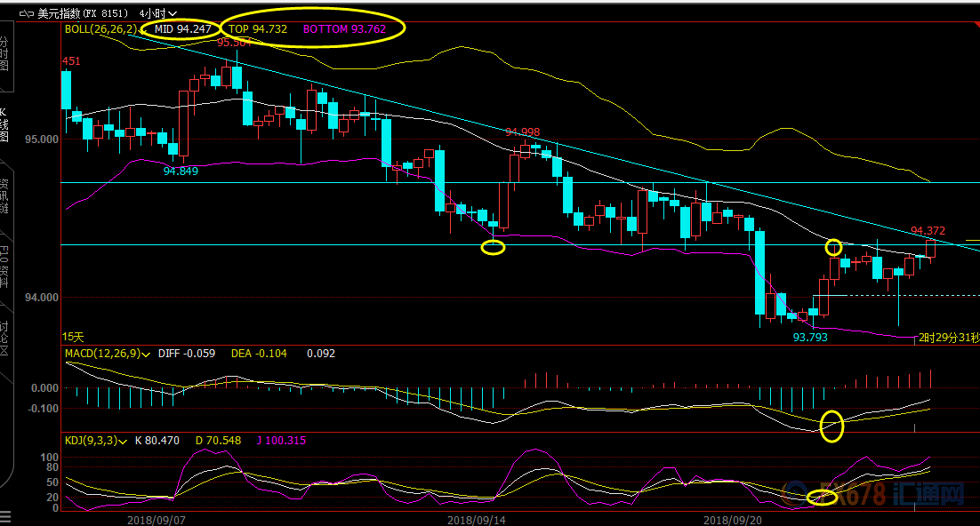Click the magenta BOTTOM 93.762 legend value
The height and width of the screenshot is (526, 980).
click(x=344, y=28)
